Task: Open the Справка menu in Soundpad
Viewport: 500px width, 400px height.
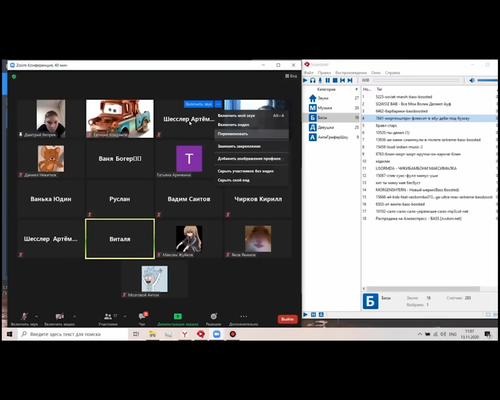Action: click(x=392, y=73)
